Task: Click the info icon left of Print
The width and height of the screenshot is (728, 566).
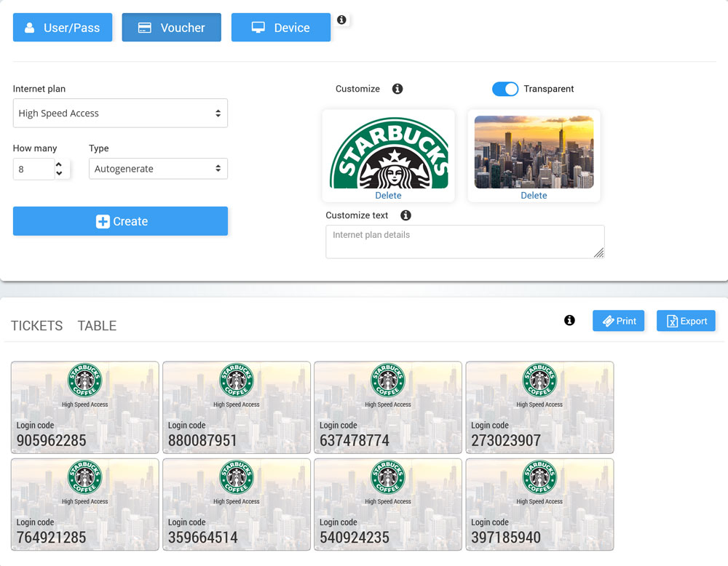Action: pyautogui.click(x=569, y=320)
